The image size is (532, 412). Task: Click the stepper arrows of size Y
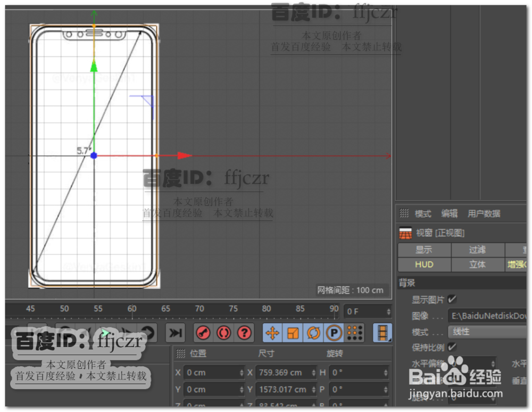tap(314, 390)
